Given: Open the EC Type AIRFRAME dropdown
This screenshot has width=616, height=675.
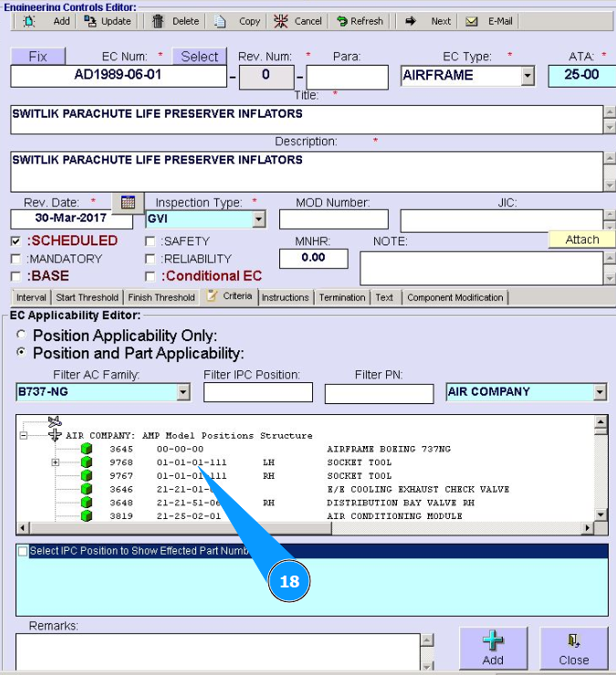Looking at the screenshot, I should (527, 76).
